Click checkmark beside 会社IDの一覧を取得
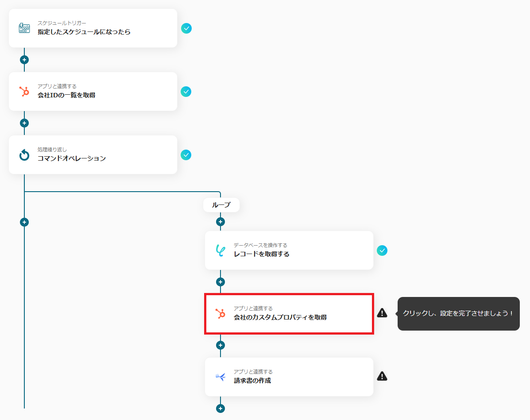The height and width of the screenshot is (420, 530). [x=186, y=92]
